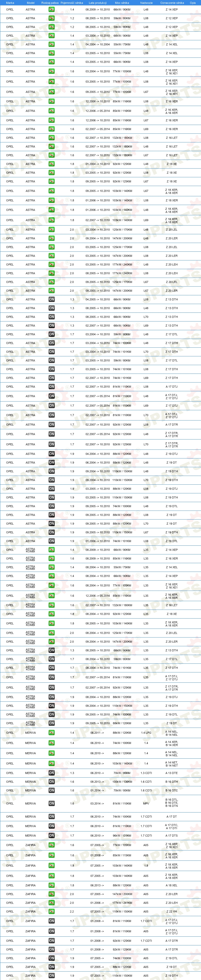Click petrol icon in Zafira Z 20 LER row
This screenshot has height=980, width=201.
pyautogui.click(x=51, y=894)
